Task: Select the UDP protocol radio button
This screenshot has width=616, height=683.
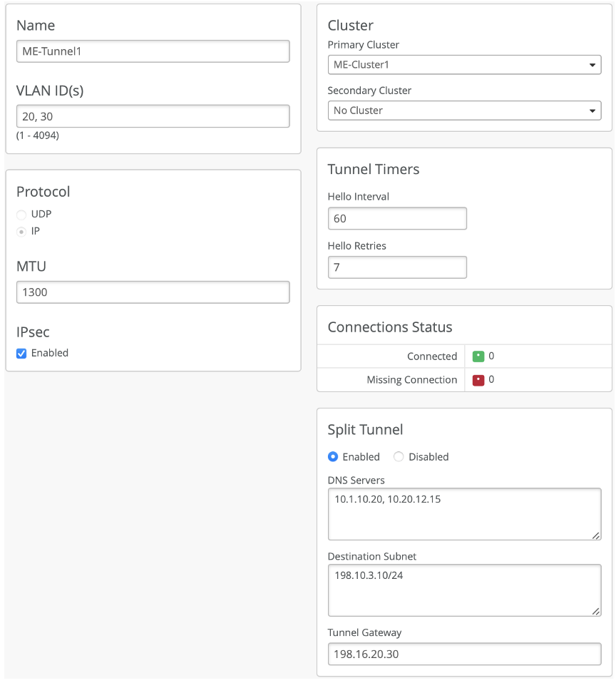Action: coord(21,215)
